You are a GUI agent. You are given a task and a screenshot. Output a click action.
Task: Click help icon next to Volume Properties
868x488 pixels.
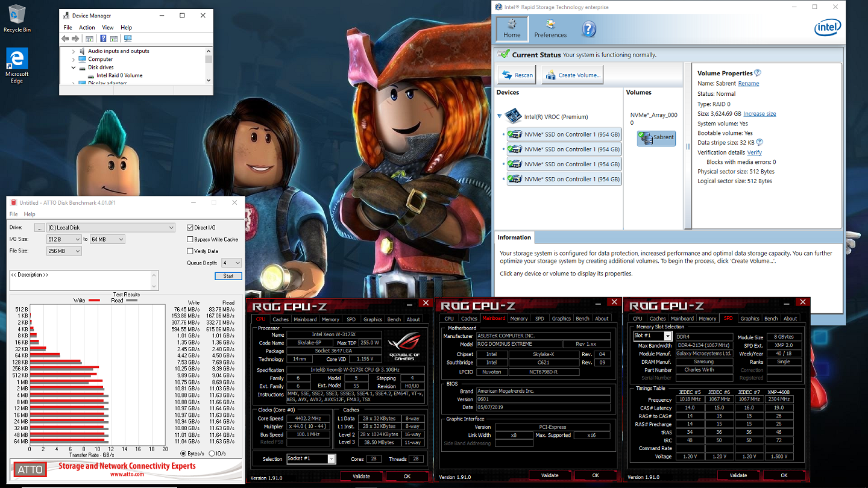[x=758, y=73]
